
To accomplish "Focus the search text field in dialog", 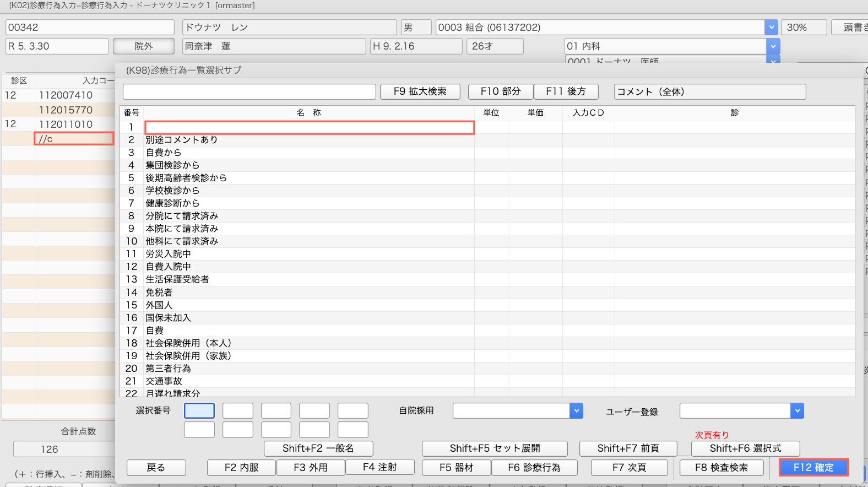I will pyautogui.click(x=249, y=91).
